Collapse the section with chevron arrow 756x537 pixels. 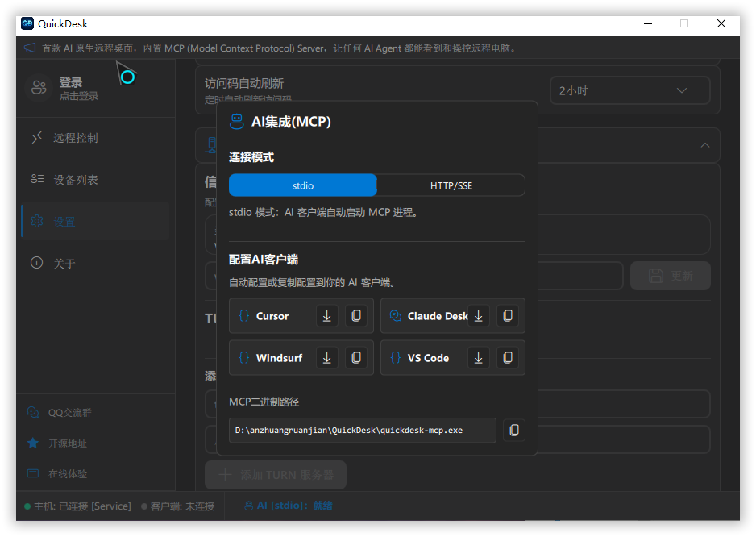(705, 145)
